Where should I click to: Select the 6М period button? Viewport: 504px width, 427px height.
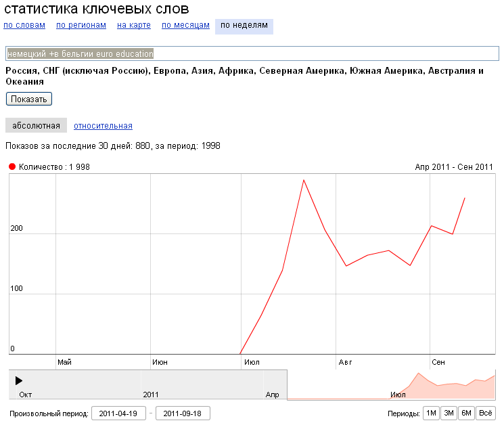[466, 413]
